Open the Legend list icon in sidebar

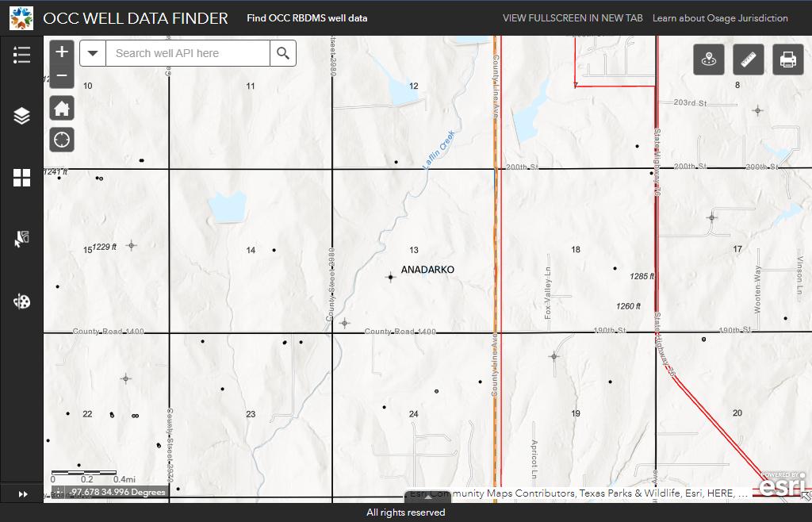click(21, 55)
